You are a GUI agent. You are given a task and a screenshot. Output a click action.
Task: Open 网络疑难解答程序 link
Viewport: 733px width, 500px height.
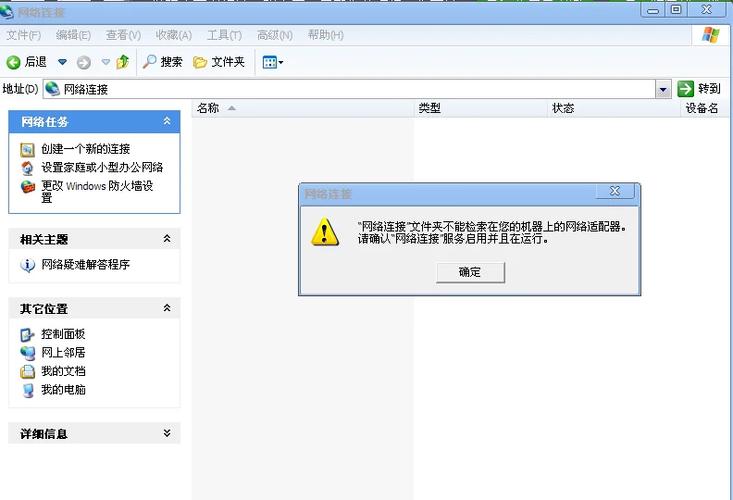click(86, 264)
